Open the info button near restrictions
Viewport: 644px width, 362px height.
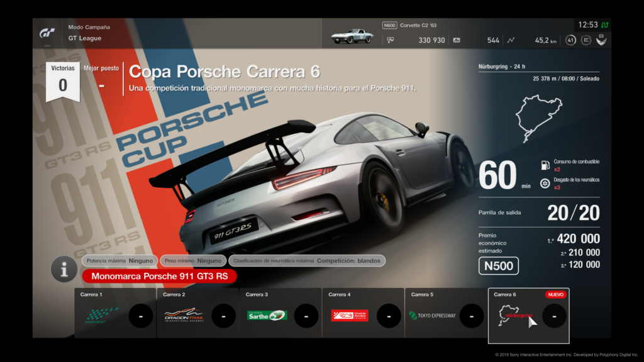[x=64, y=269]
